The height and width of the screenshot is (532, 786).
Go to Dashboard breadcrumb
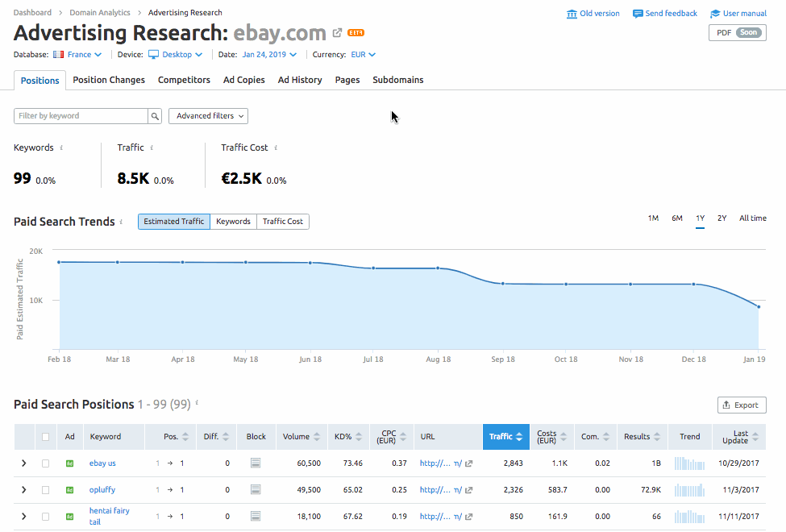tap(32, 13)
